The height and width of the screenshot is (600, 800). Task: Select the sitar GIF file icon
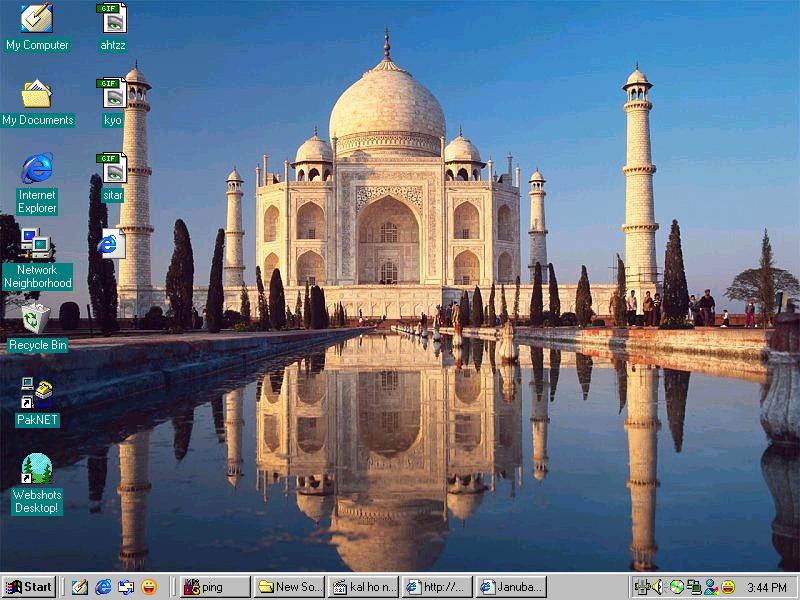pos(113,177)
